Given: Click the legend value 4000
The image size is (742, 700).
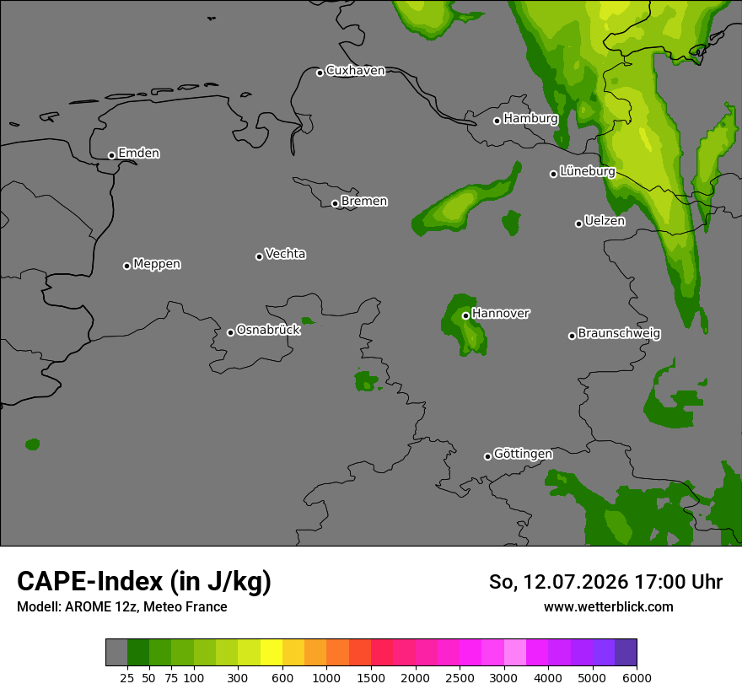Looking at the screenshot, I should [548, 678].
